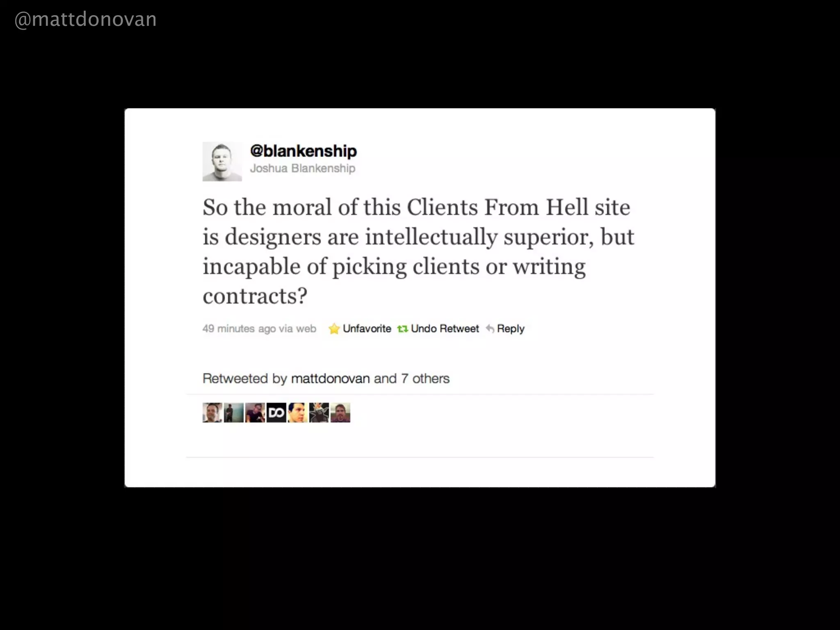Click the green retweet arrows icon
Screen dimensions: 840x630
pos(402,329)
